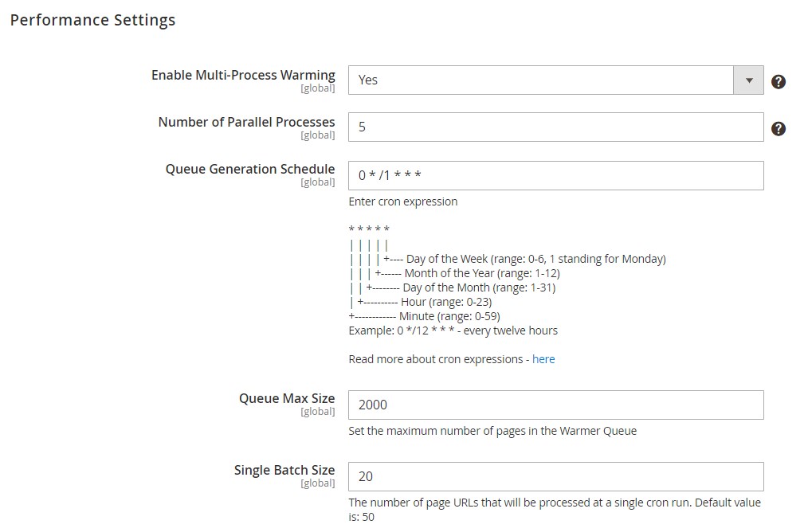Screen dimensions: 808x532
Task: Select the Queue Max Size label
Action: (x=287, y=398)
